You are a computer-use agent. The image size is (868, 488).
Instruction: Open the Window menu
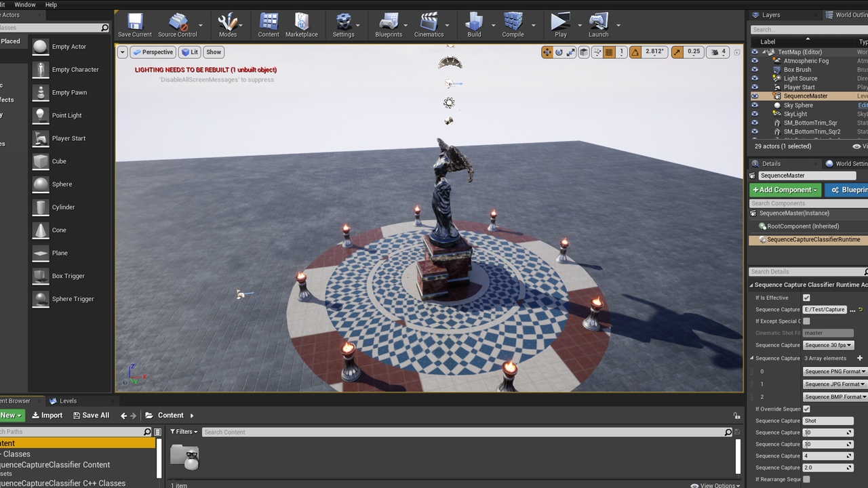pos(25,5)
